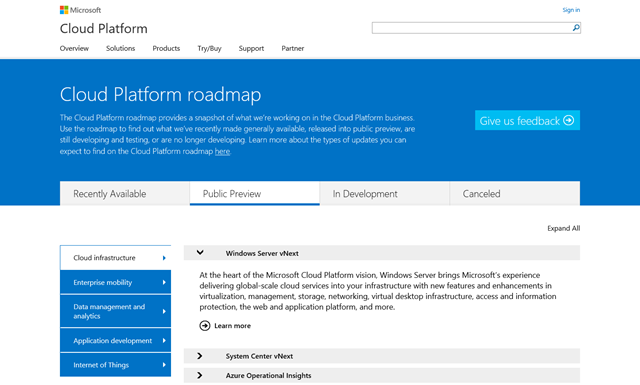Click the Cloud Platform roadmap heading
Screen dimensions: 640x385
pos(160,94)
